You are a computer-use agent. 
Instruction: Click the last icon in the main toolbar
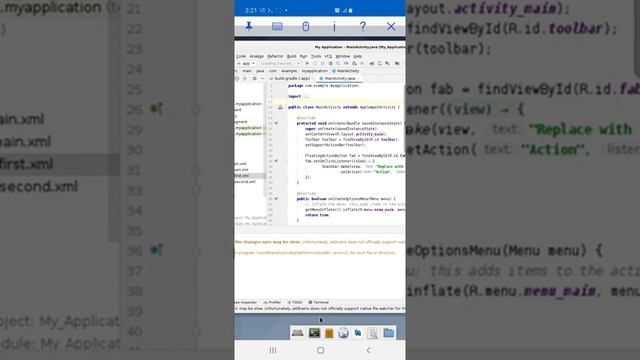[397, 64]
